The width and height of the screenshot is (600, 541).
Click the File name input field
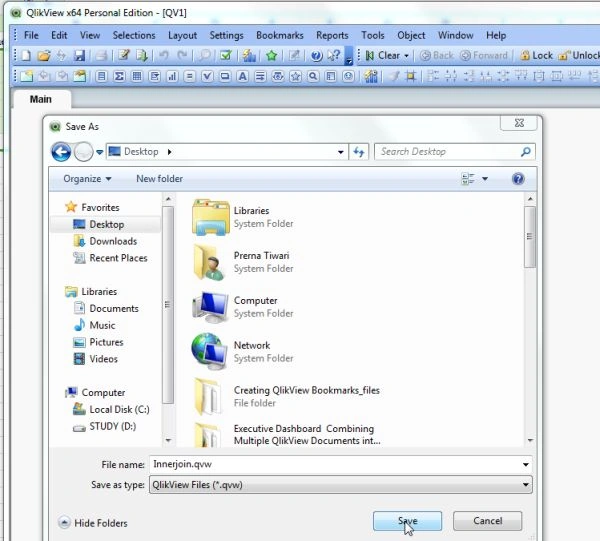pyautogui.click(x=335, y=464)
